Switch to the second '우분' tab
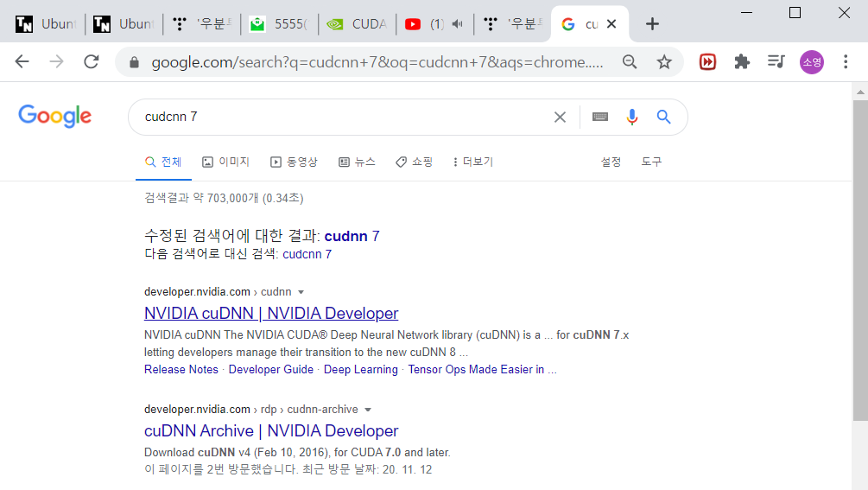 coord(512,24)
